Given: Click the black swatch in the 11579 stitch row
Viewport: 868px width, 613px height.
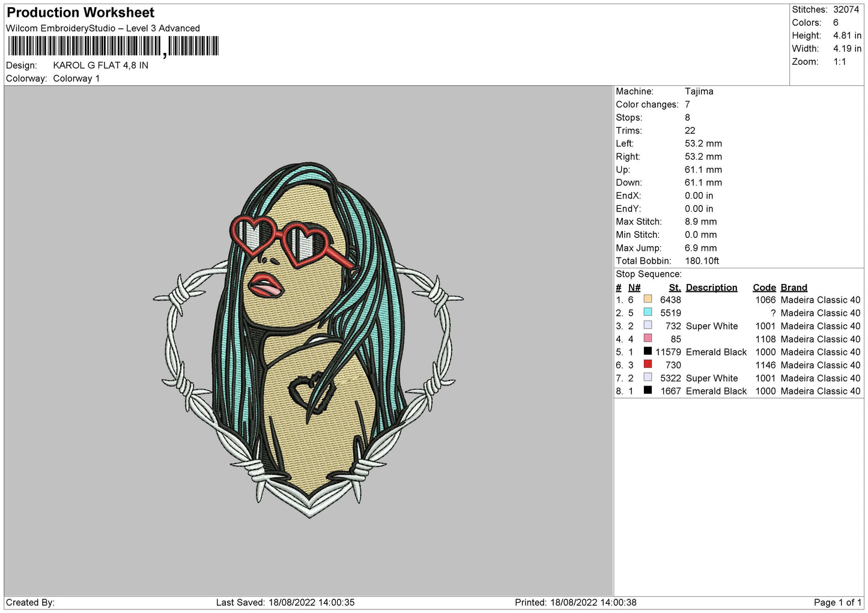Looking at the screenshot, I should 648,351.
